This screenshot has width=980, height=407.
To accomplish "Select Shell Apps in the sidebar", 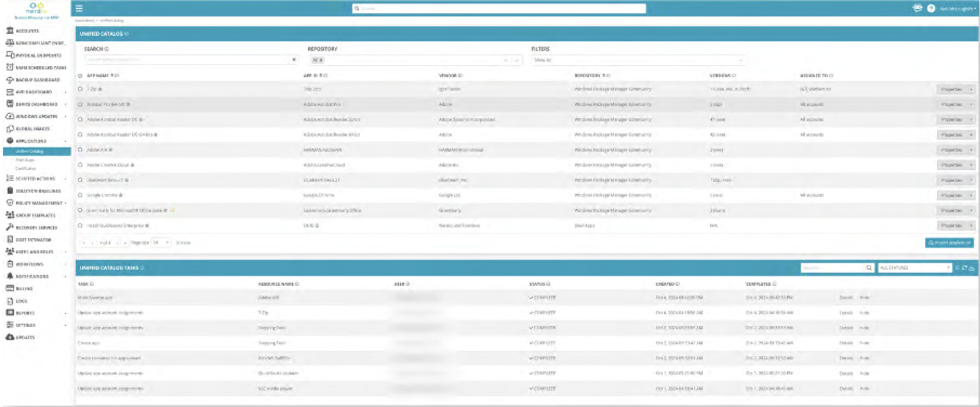I will (25, 160).
